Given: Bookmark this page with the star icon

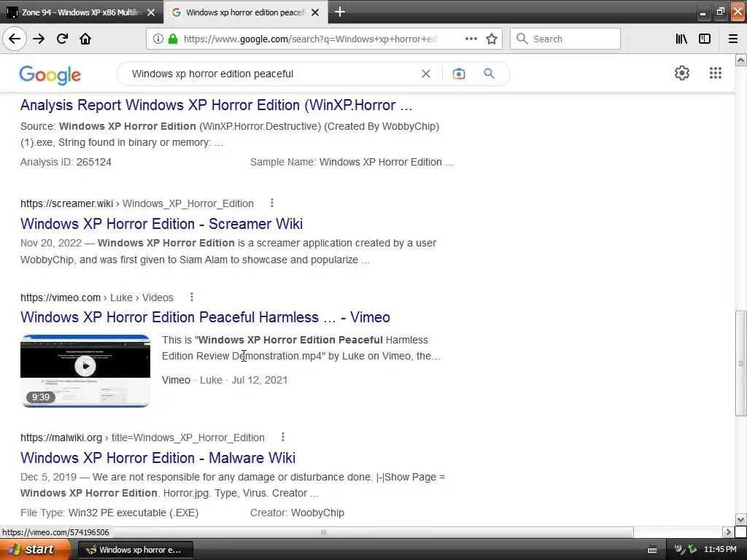Looking at the screenshot, I should click(492, 39).
